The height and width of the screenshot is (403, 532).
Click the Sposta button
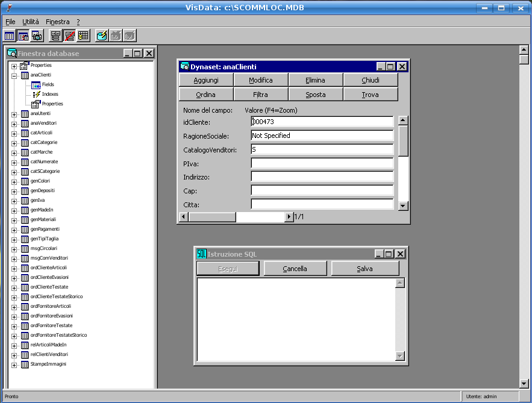click(315, 95)
